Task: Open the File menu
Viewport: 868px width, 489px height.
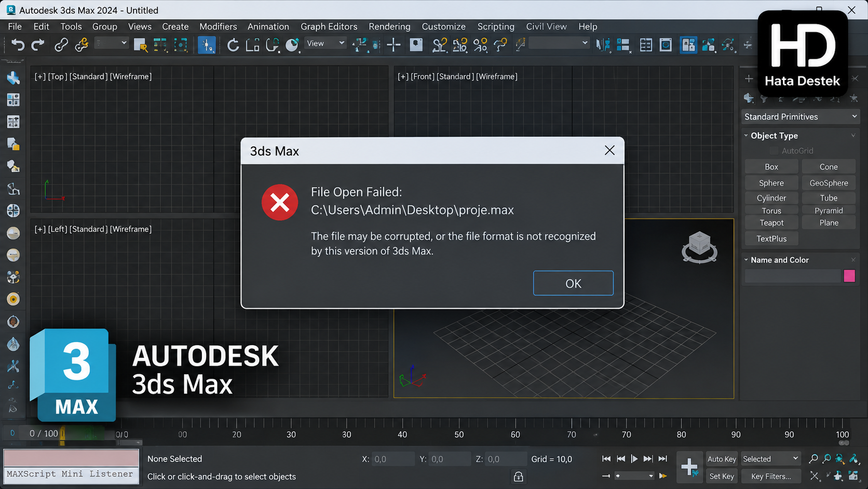Action: tap(15, 27)
